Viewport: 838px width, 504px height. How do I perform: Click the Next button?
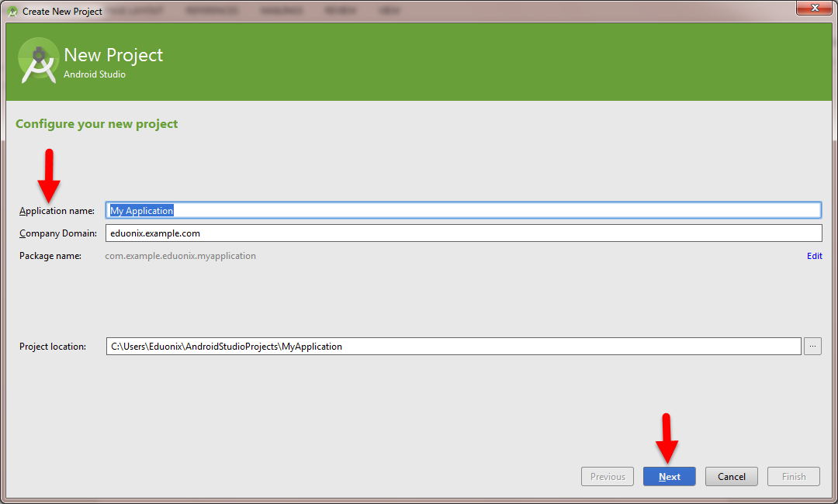click(x=669, y=476)
